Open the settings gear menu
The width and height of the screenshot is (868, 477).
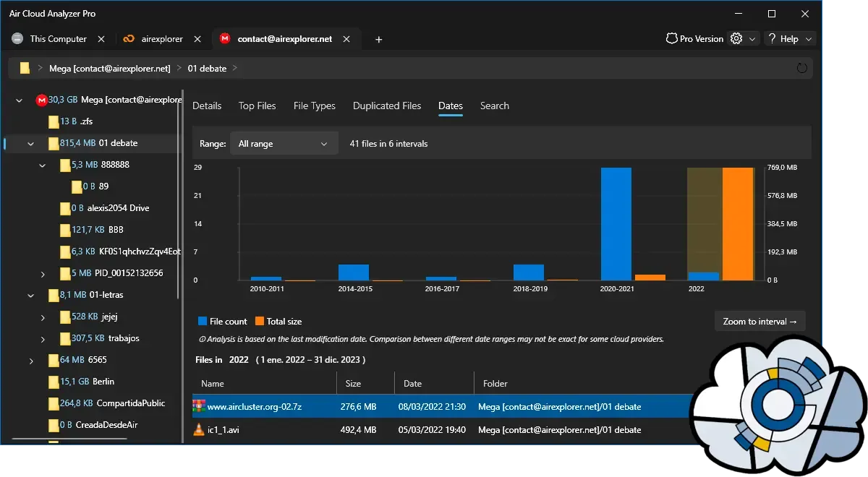point(736,39)
